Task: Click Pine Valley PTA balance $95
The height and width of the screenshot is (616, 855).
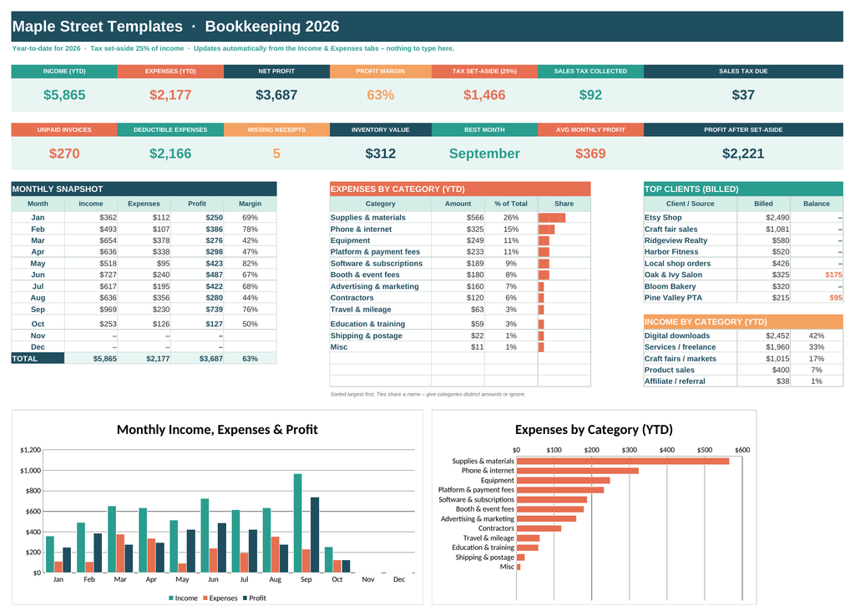Action: click(x=817, y=298)
